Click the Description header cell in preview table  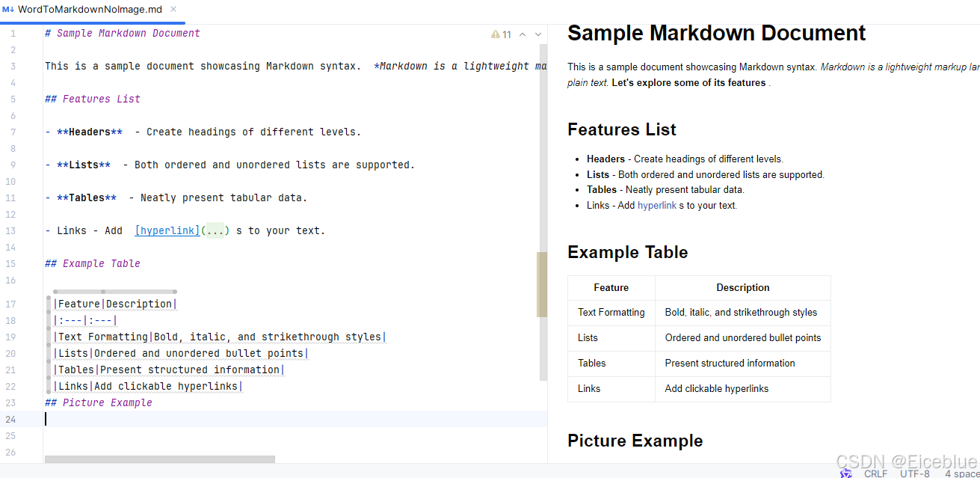click(742, 287)
